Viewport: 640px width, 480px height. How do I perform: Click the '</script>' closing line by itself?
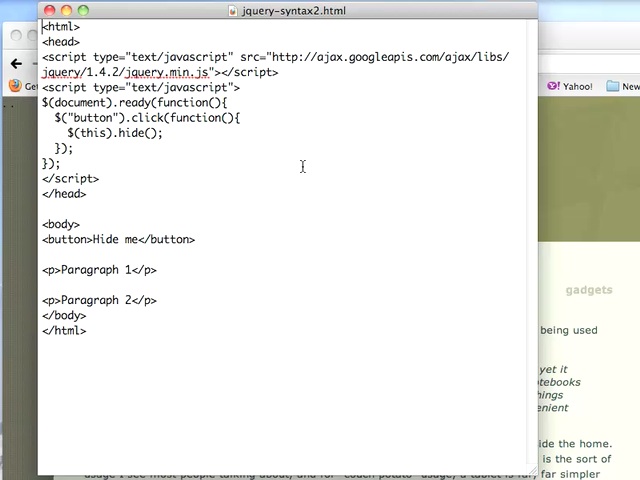click(70, 179)
